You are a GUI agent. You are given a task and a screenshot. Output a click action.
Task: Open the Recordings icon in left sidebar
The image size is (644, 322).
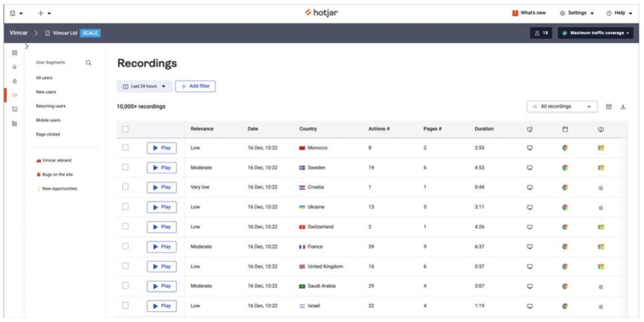14,95
